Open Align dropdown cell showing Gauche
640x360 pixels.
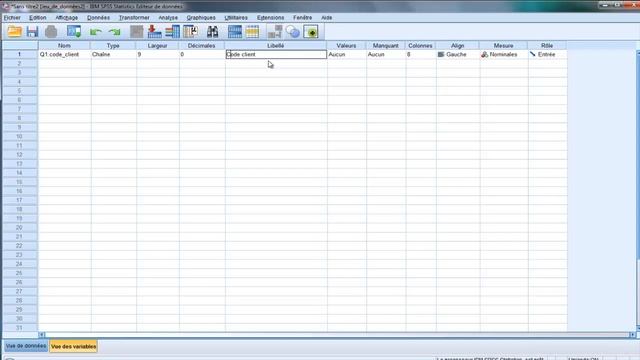click(458, 54)
